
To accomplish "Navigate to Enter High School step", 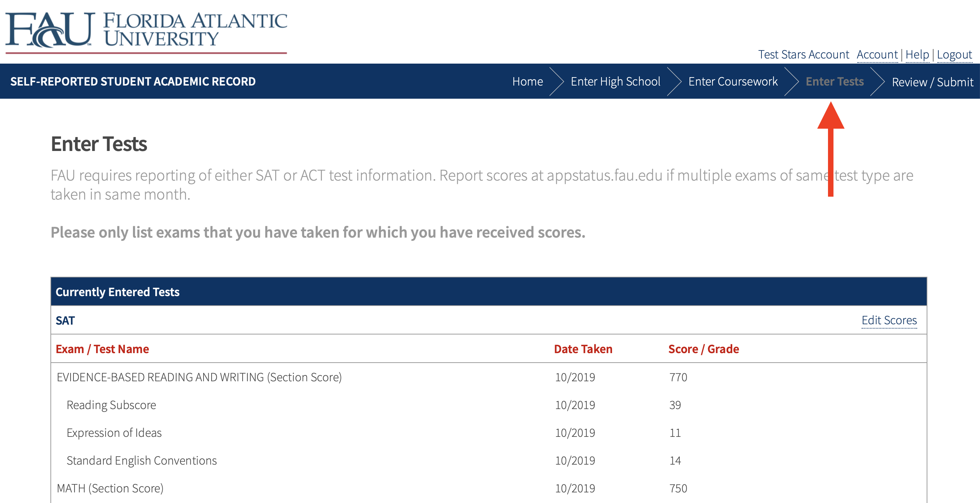I will coord(615,82).
